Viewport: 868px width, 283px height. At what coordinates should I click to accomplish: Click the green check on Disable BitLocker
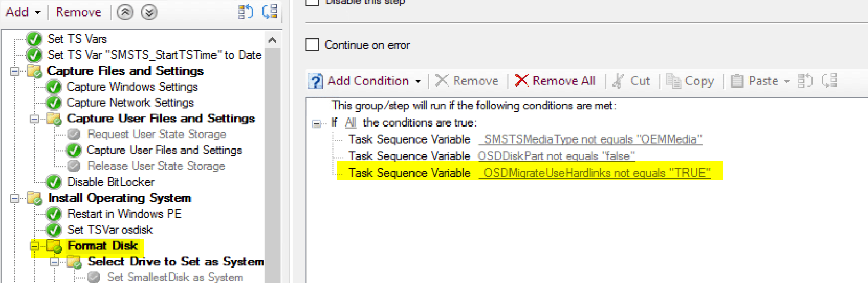(x=54, y=182)
